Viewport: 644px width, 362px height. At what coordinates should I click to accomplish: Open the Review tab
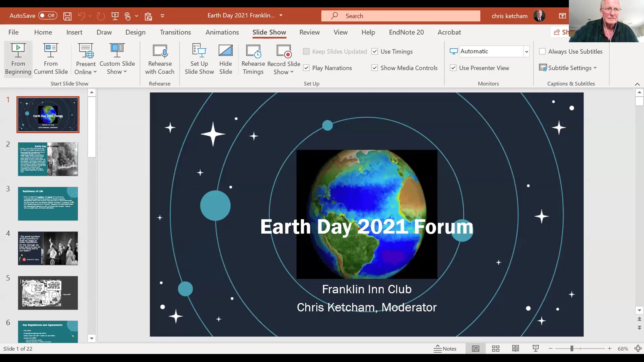pyautogui.click(x=310, y=32)
